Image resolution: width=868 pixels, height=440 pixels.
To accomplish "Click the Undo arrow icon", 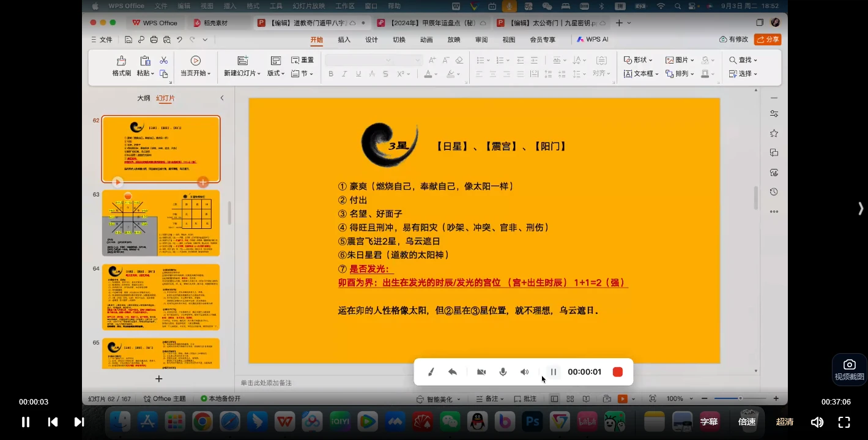I will tap(179, 40).
